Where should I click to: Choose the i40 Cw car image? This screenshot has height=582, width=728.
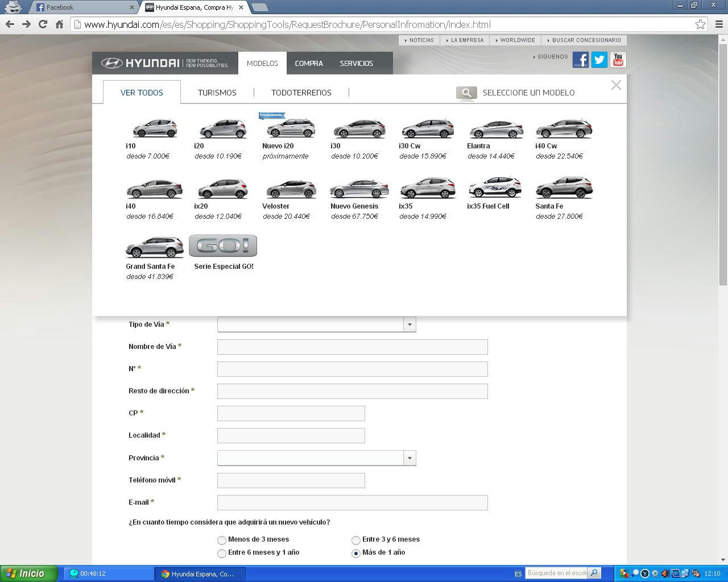point(564,128)
